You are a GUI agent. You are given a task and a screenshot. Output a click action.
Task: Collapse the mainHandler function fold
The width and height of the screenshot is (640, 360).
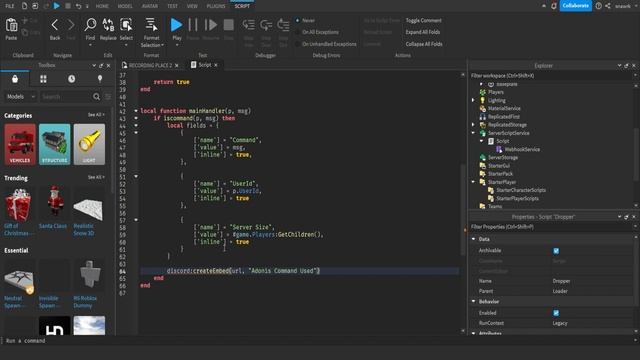(136, 111)
